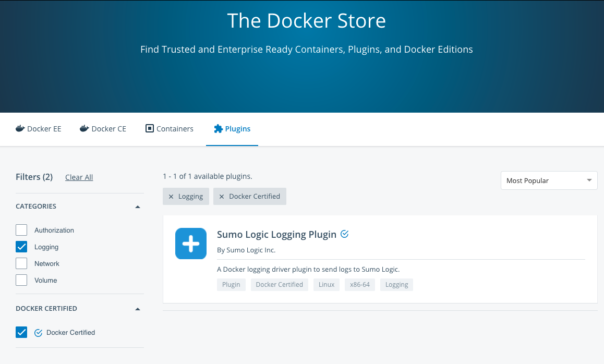Enable the Authorization category checkbox
604x364 pixels.
point(21,230)
